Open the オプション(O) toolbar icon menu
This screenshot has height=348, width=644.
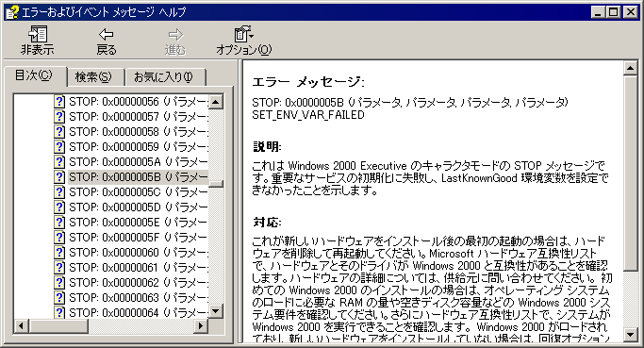243,34
